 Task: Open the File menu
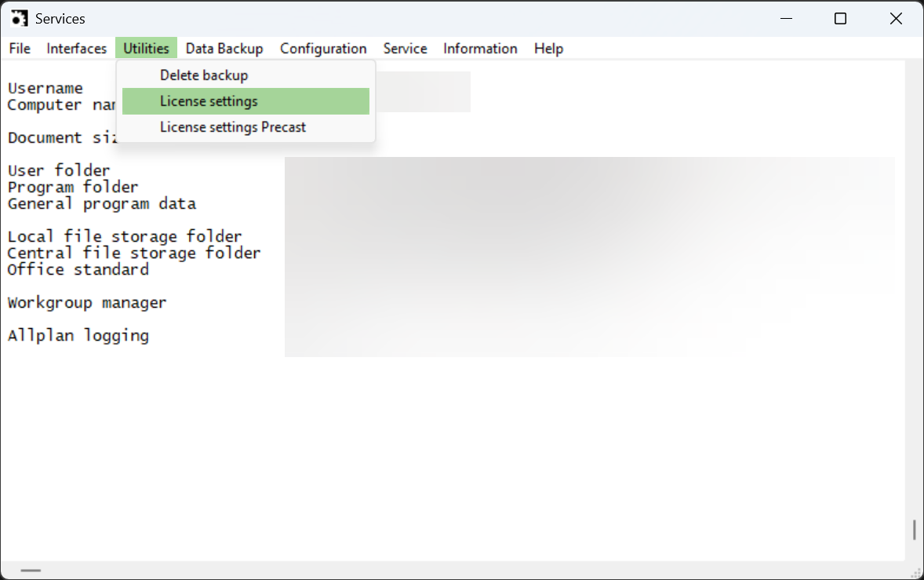point(20,49)
